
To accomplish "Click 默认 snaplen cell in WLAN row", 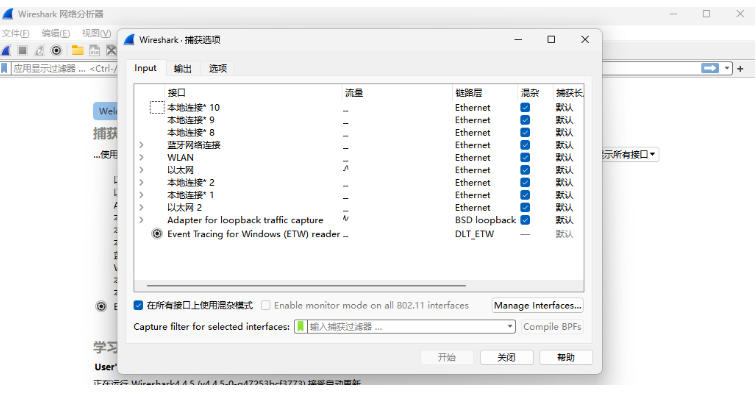I will tap(564, 158).
